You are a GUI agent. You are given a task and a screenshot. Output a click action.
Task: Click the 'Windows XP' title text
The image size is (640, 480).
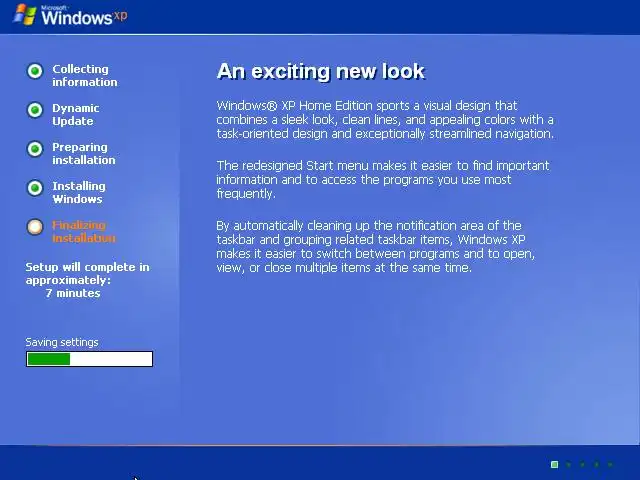pos(84,16)
